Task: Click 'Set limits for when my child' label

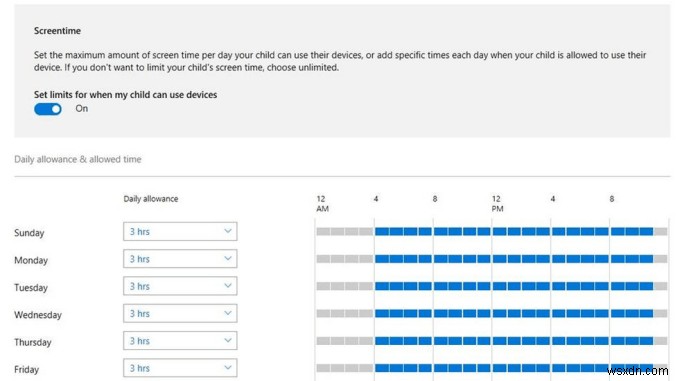Action: click(125, 94)
